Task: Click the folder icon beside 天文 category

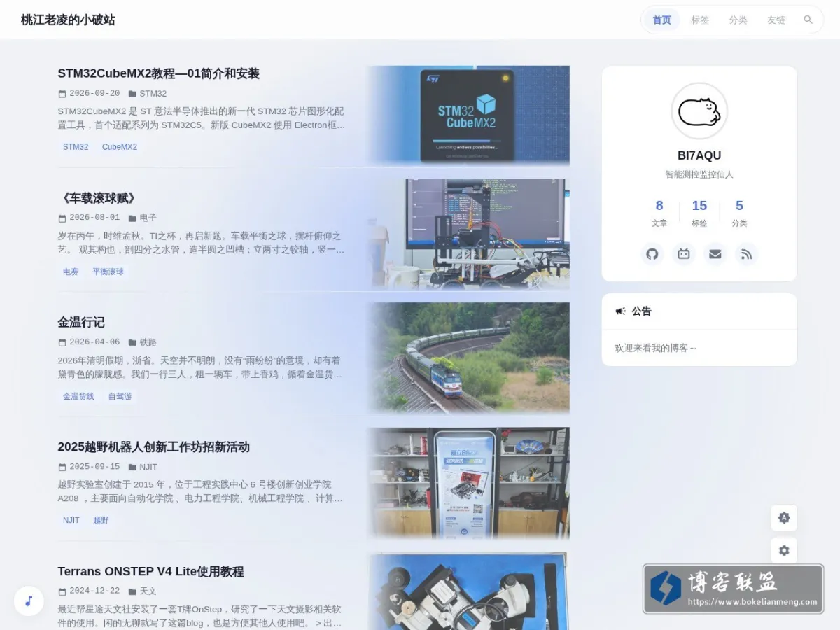Action: [x=132, y=591]
